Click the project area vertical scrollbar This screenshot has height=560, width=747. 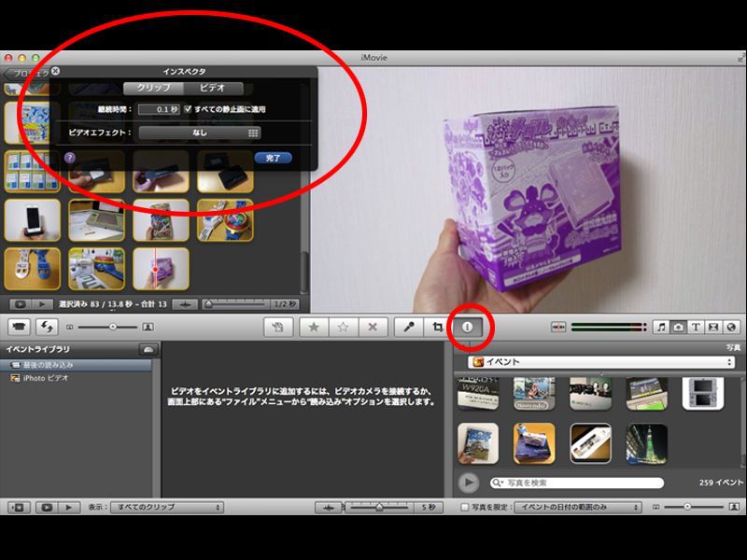click(x=305, y=273)
